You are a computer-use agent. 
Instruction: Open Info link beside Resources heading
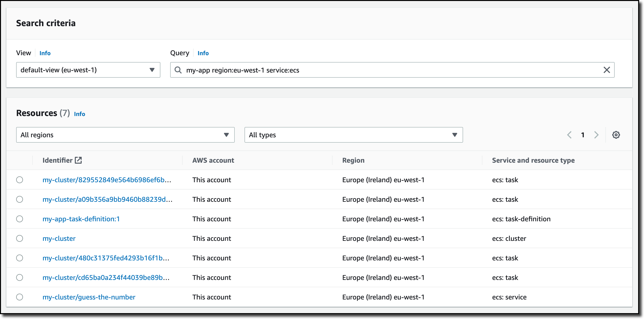[x=79, y=114]
